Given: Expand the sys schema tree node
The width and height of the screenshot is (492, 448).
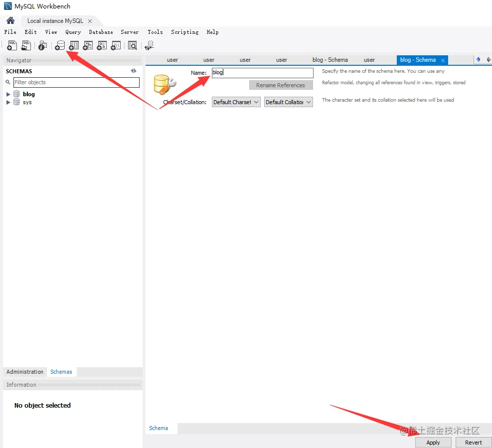Looking at the screenshot, I should click(8, 102).
